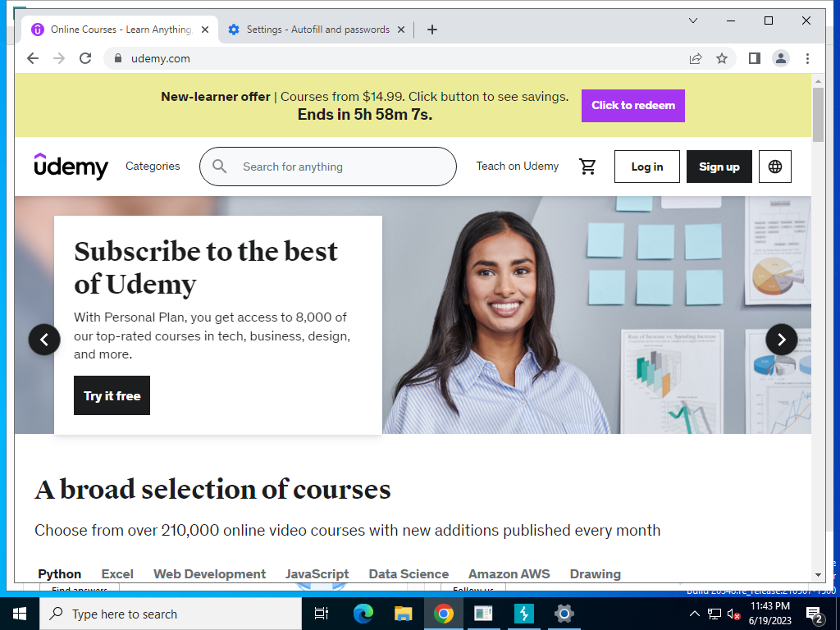Go to previous carousel slide

[x=44, y=339]
